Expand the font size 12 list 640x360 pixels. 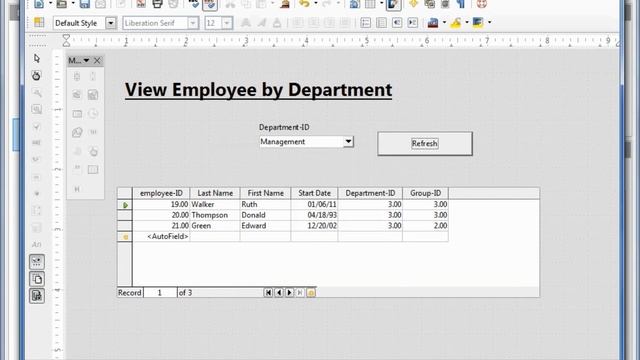coord(227,23)
